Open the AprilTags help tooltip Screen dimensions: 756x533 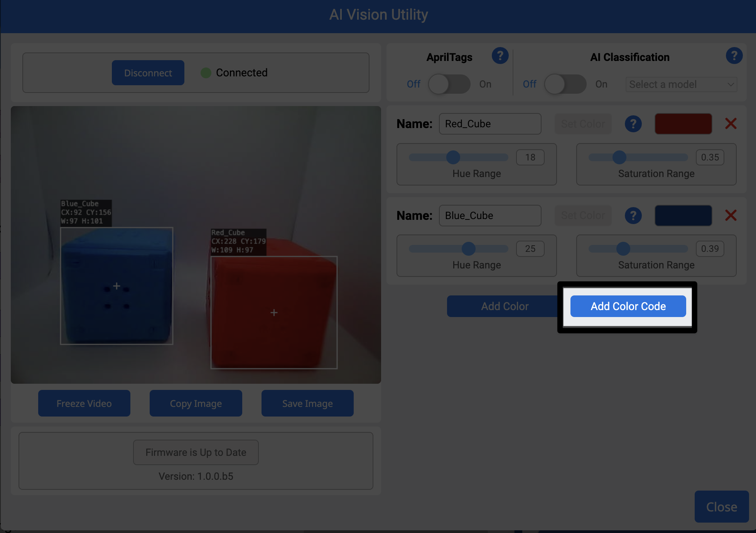click(x=500, y=56)
